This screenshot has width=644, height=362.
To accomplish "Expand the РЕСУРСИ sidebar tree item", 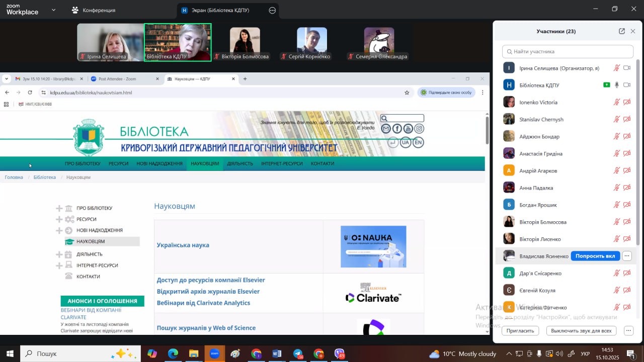I will [59, 219].
